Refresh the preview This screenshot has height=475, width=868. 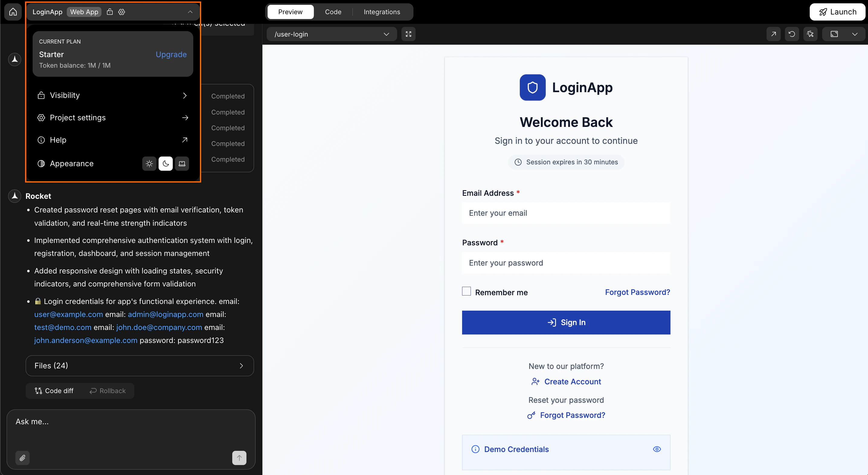point(792,34)
